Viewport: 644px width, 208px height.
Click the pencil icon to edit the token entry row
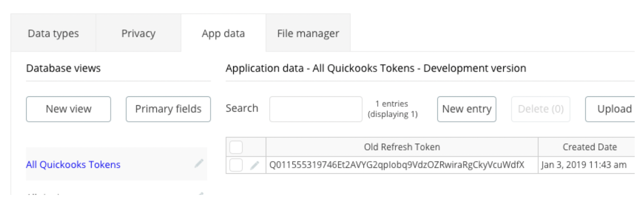[x=254, y=165]
